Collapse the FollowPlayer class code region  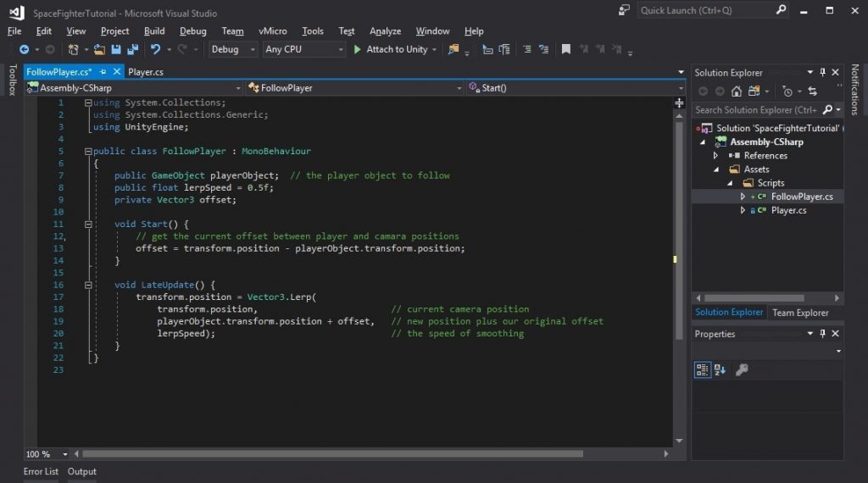click(87, 151)
